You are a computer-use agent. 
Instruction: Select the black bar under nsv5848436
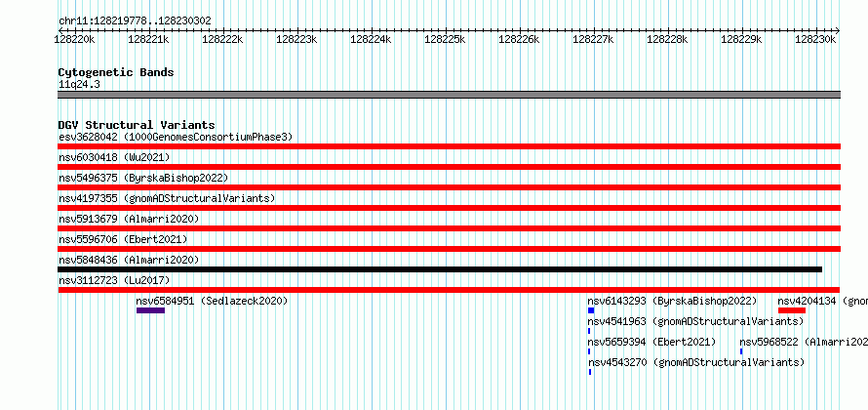440,269
